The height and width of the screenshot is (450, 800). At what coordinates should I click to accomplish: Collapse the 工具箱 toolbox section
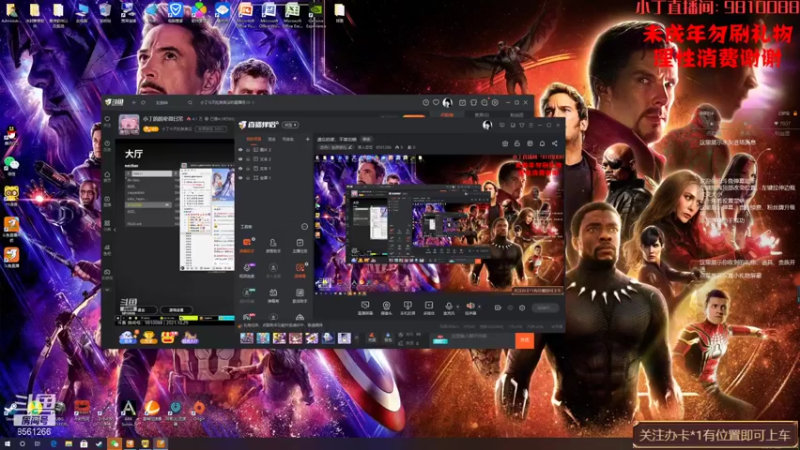click(305, 227)
